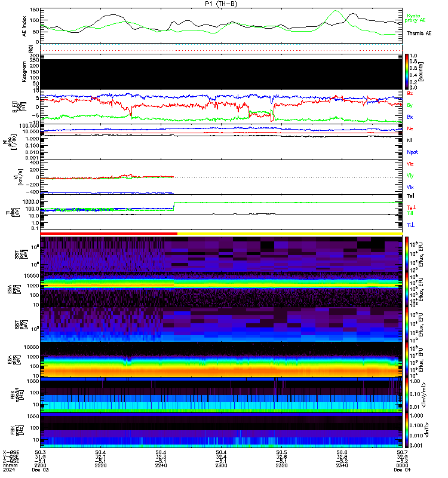Click the "AE index" axis title
The image size is (448, 478).
[24, 26]
